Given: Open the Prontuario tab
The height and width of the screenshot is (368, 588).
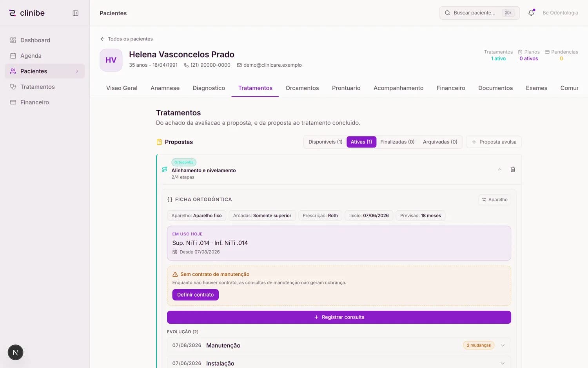Looking at the screenshot, I should [346, 88].
